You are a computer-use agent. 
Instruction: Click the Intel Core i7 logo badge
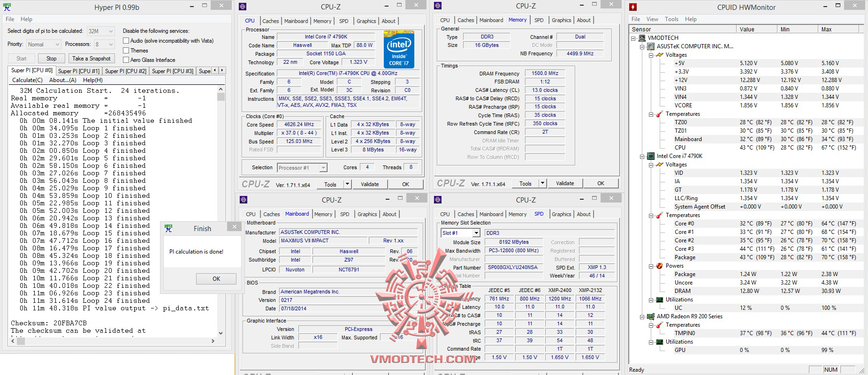tap(399, 49)
